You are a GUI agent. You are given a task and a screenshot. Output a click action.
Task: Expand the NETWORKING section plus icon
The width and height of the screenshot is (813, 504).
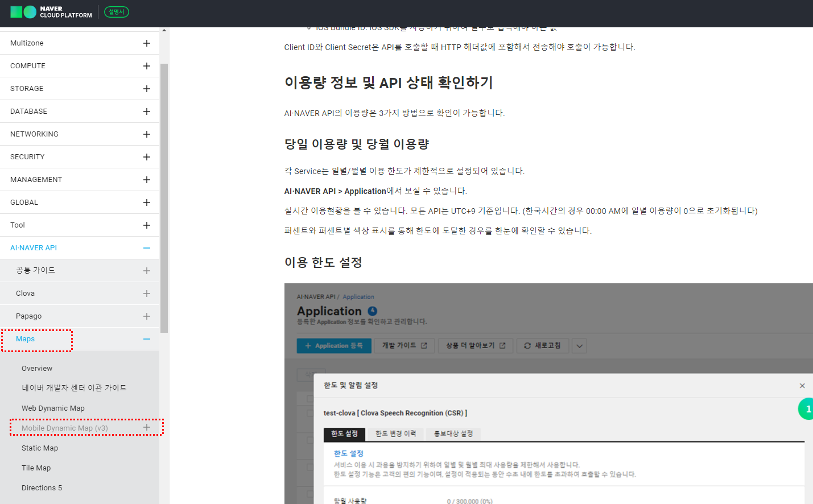tap(147, 134)
